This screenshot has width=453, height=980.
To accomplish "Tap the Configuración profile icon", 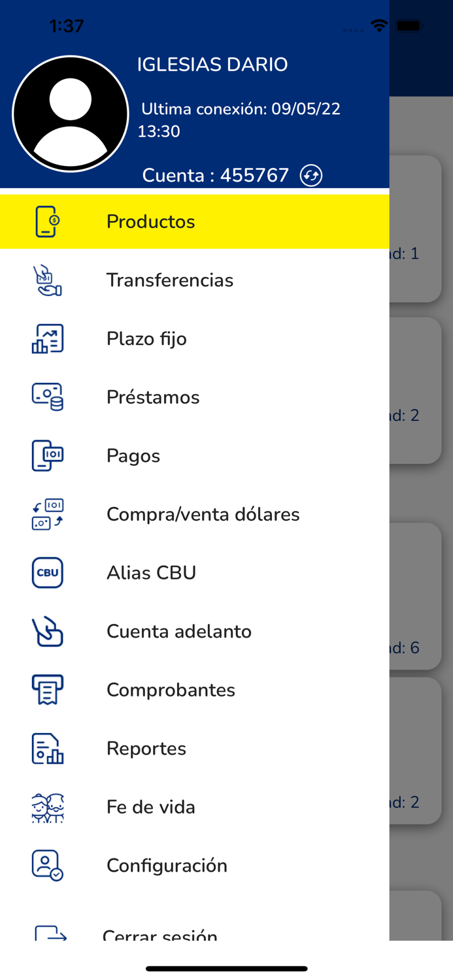I will click(47, 865).
